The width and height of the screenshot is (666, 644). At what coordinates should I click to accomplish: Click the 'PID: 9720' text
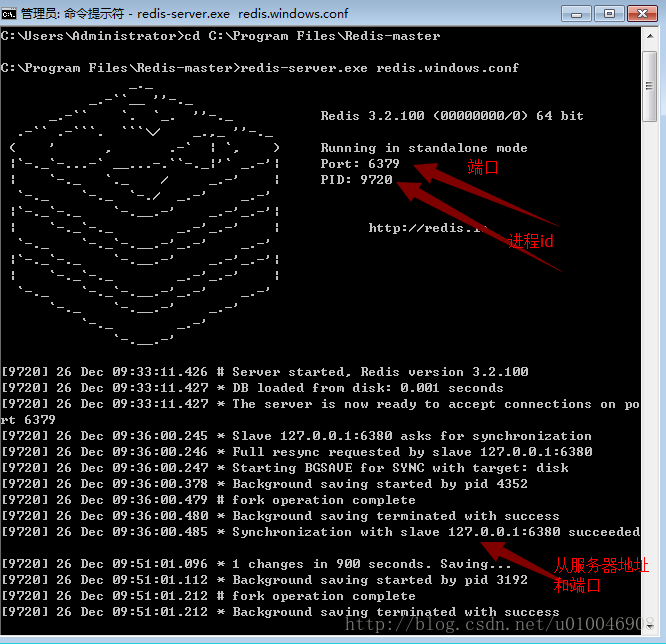click(356, 180)
